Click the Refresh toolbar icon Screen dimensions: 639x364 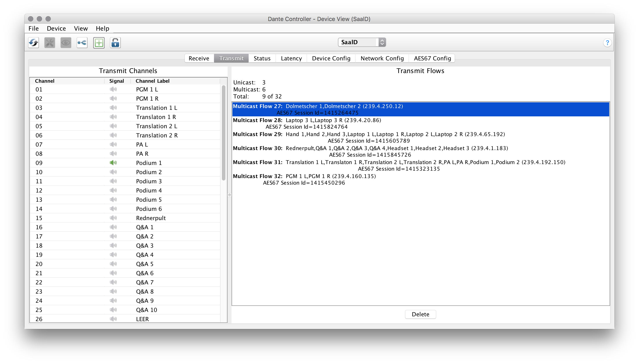tap(33, 43)
